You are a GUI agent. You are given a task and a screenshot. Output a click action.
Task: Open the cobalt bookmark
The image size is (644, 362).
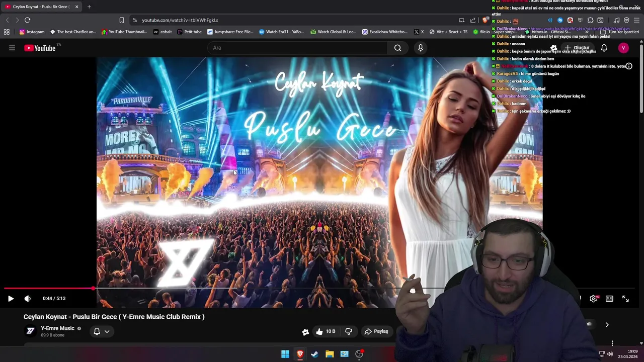(x=163, y=32)
